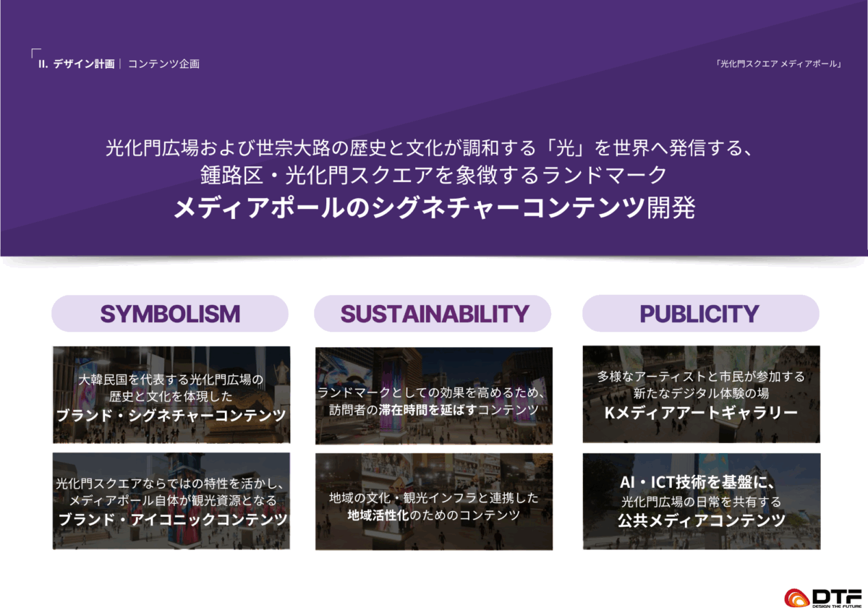The height and width of the screenshot is (613, 868).
Task: Click the red swirl DTF logo icon
Action: pos(796,598)
